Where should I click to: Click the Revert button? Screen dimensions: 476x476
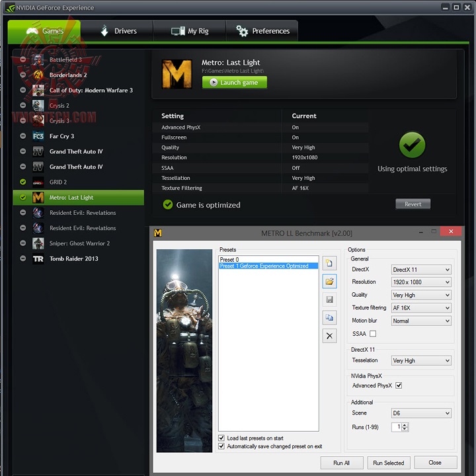[413, 204]
